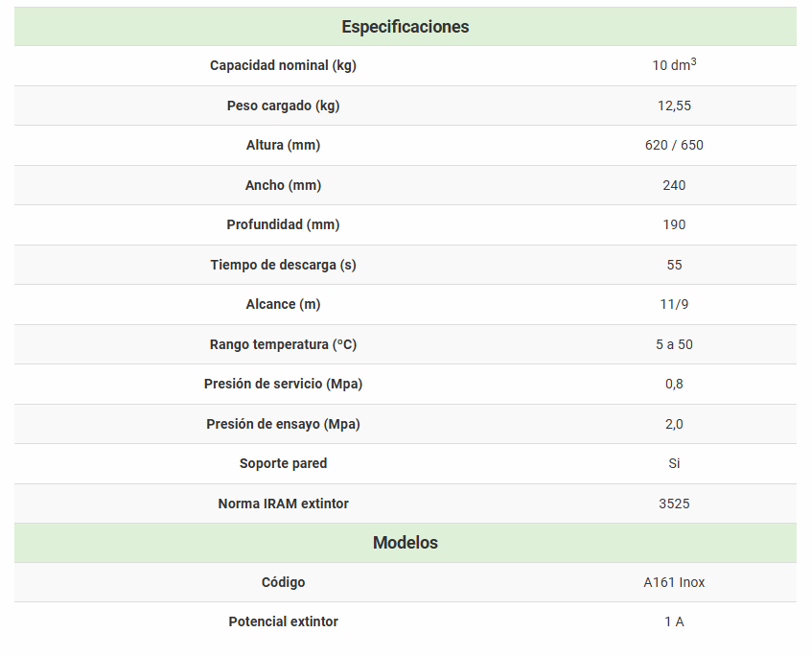Select the Altura (mm) row label
812x656 pixels.
click(x=283, y=145)
